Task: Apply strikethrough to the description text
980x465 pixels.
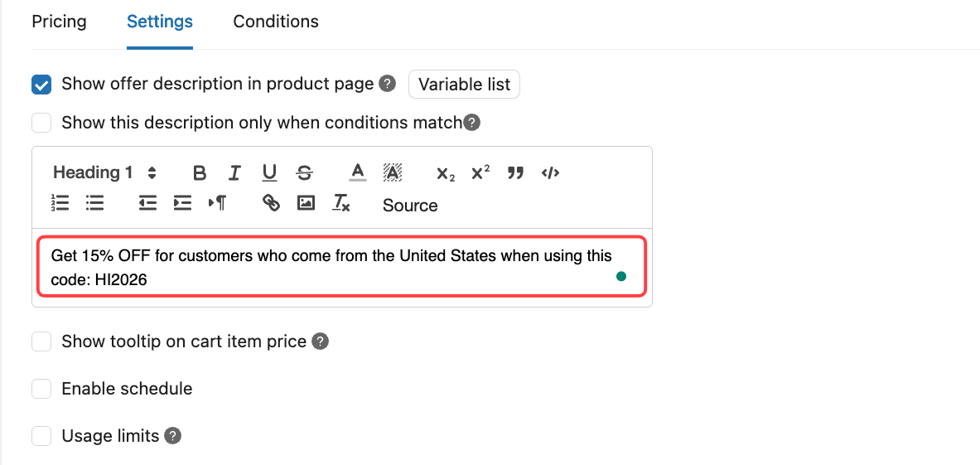Action: [x=304, y=173]
